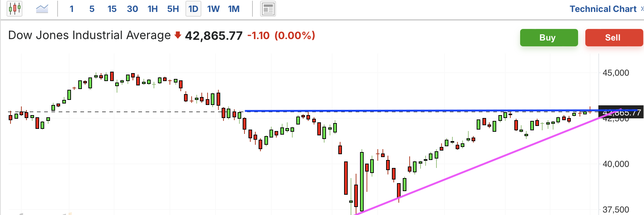Open the Technical Chart link
This screenshot has width=644, height=215.
point(603,9)
